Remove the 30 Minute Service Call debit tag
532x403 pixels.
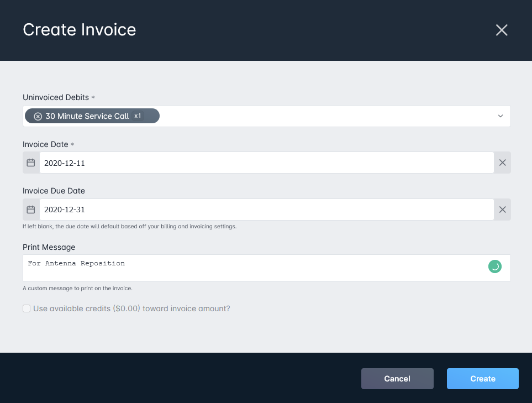(x=38, y=117)
